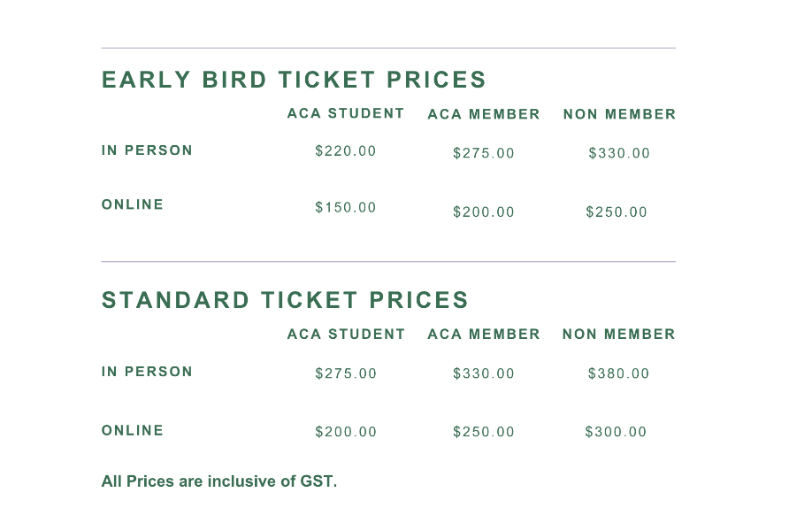The height and width of the screenshot is (531, 812).
Task: Select the early bird ACA Member column header
Action: point(484,114)
